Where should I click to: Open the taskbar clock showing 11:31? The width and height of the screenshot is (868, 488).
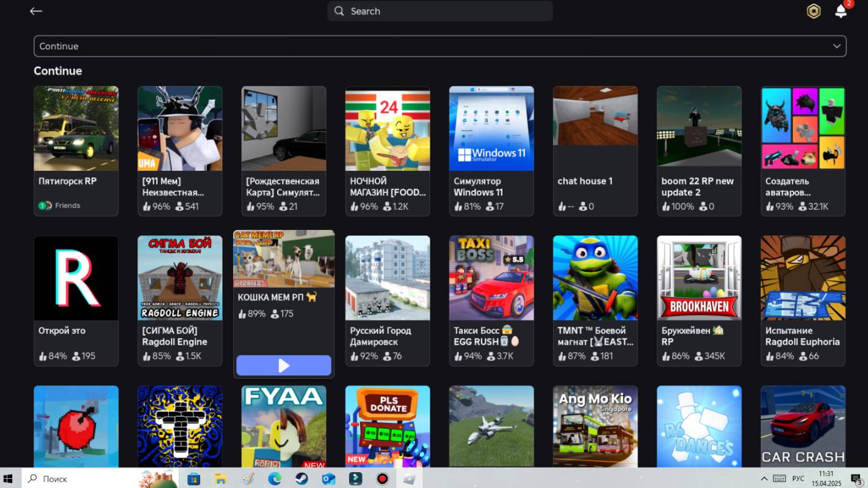(x=826, y=479)
